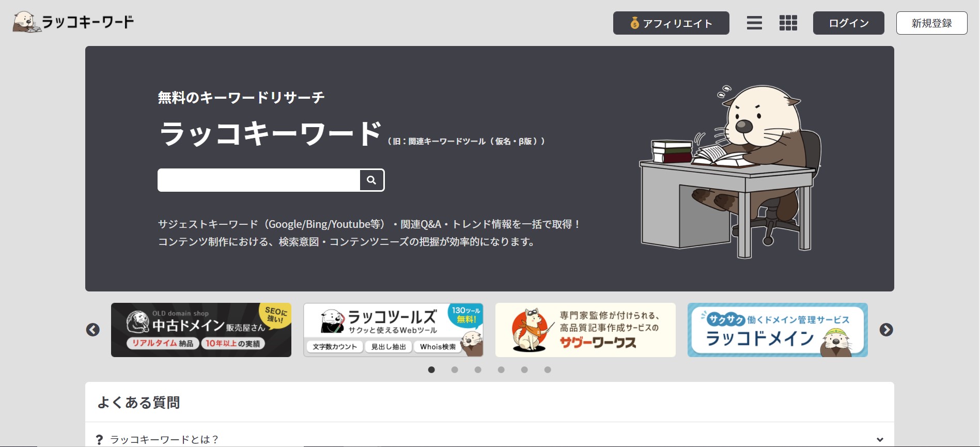This screenshot has width=980, height=447.
Task: Show previous banners with left arrow
Action: (93, 330)
